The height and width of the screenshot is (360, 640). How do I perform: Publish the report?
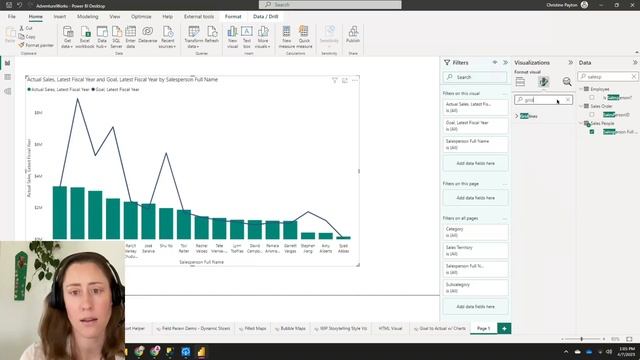(x=353, y=35)
